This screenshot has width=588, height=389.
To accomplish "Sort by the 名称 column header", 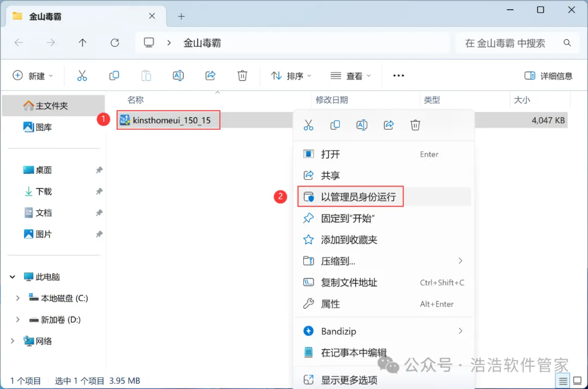I will pyautogui.click(x=136, y=100).
